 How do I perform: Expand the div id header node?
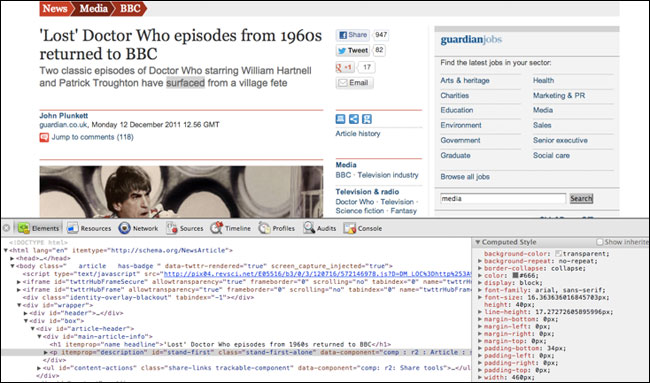click(x=25, y=313)
